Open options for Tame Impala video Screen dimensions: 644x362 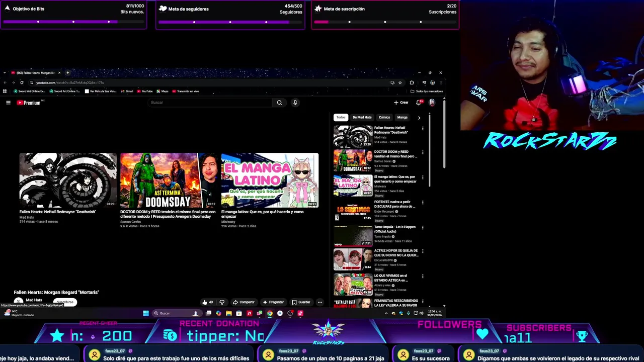coord(423,227)
